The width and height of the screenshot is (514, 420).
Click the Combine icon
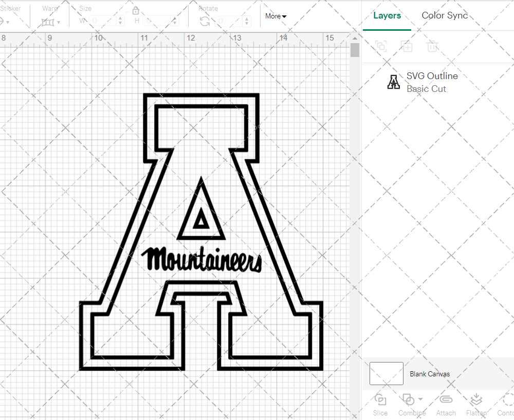click(409, 400)
